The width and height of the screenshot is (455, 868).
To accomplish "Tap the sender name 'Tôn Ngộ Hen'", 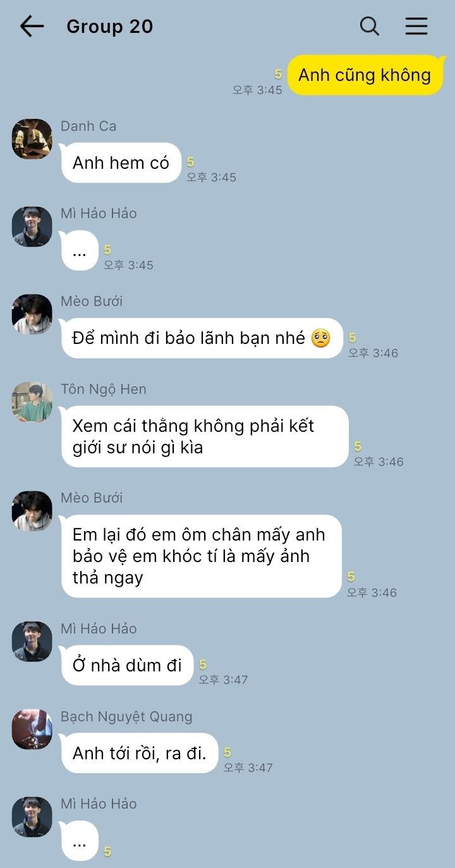I will tap(104, 389).
